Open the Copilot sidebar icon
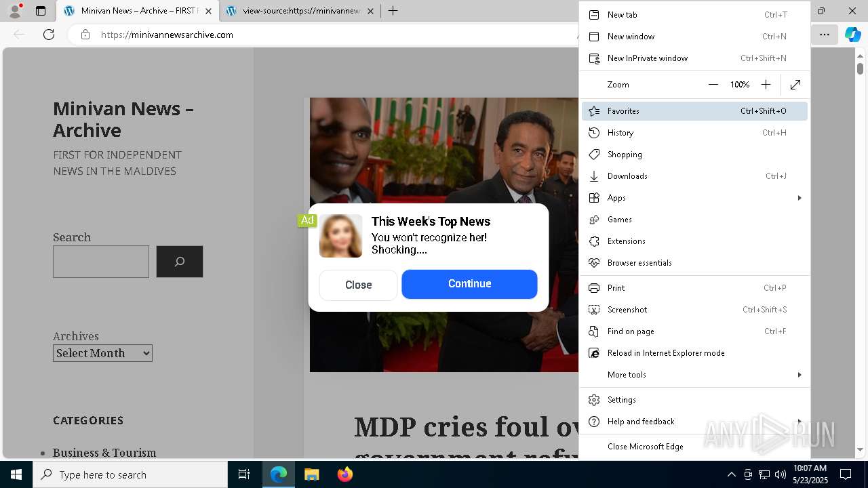 pyautogui.click(x=852, y=35)
